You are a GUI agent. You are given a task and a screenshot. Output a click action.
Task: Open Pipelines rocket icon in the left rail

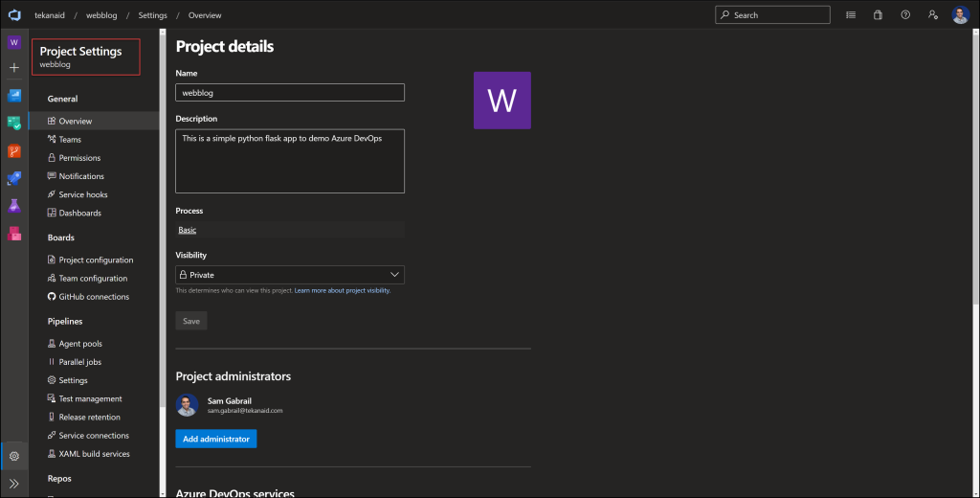[14, 178]
